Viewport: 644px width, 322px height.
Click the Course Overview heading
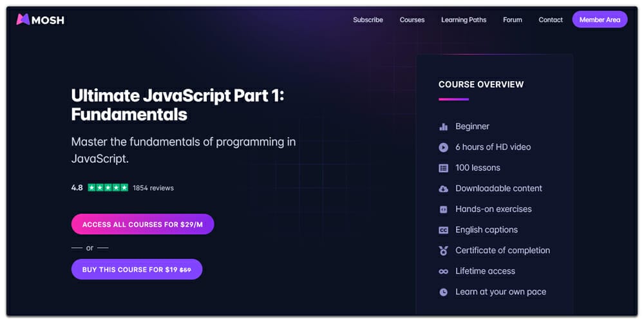pos(481,84)
